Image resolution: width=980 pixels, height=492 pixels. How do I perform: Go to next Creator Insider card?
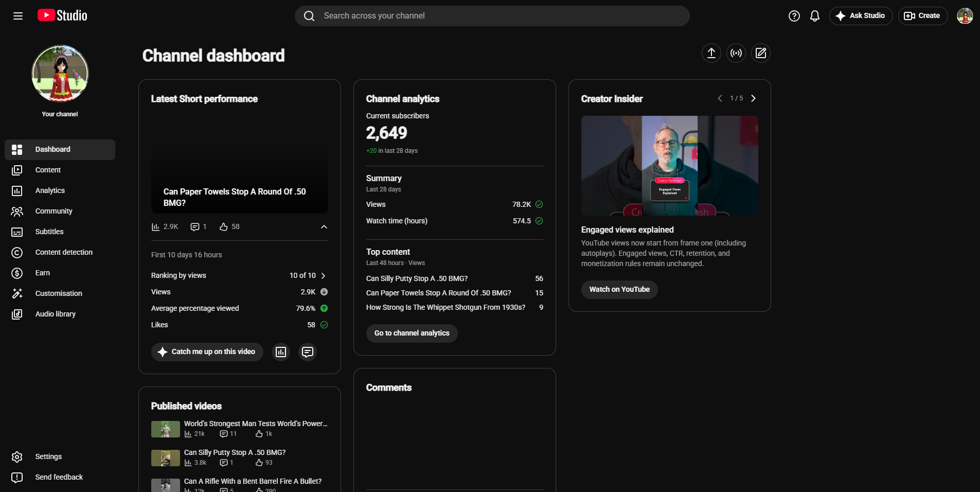pyautogui.click(x=753, y=98)
